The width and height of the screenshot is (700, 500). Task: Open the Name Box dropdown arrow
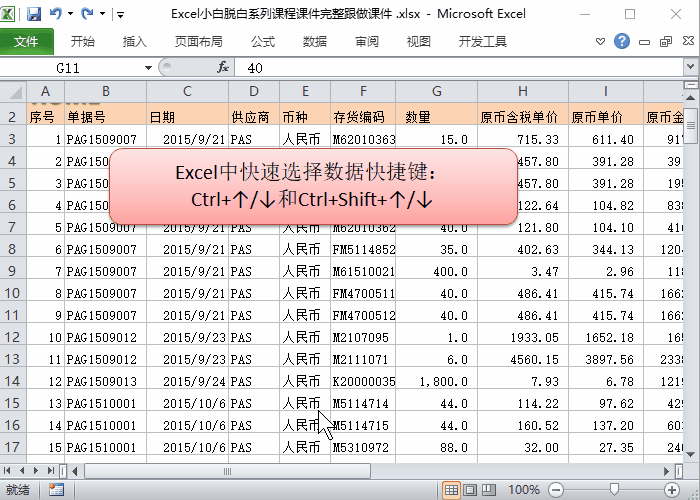(x=148, y=68)
